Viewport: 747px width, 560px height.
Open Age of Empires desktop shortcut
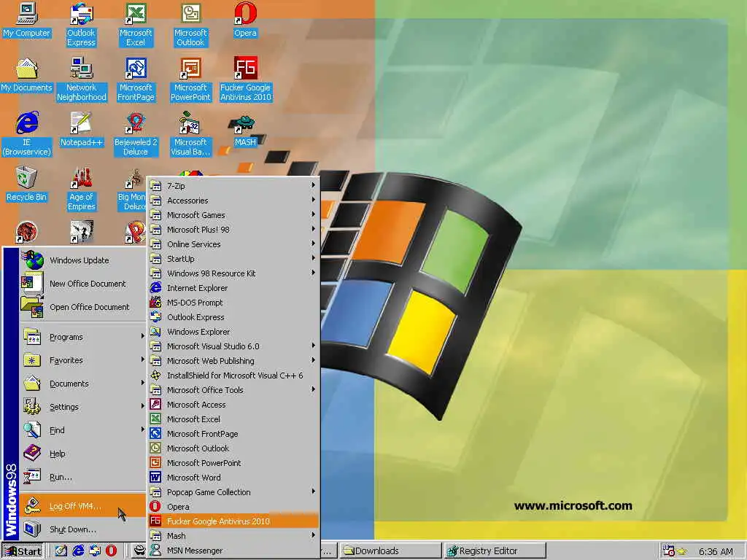click(x=82, y=189)
